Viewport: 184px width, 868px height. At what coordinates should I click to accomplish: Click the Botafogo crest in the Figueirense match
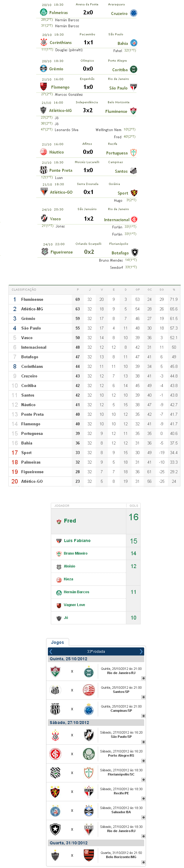134,252
